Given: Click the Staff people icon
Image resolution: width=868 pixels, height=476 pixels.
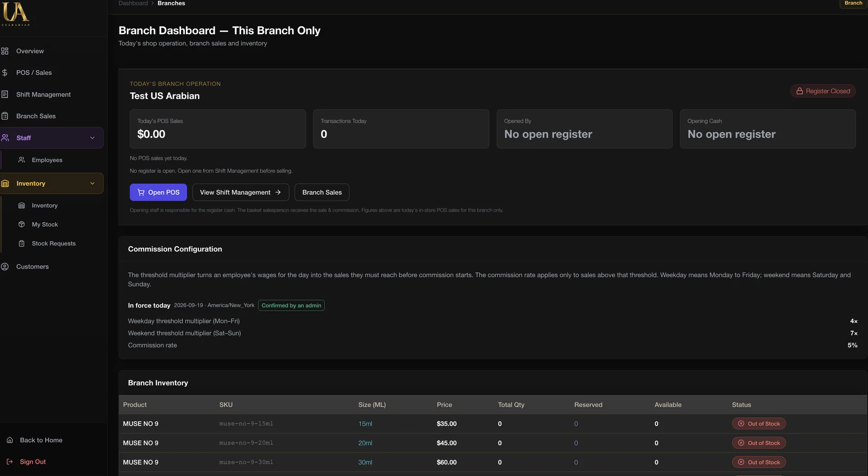Looking at the screenshot, I should 5,138.
